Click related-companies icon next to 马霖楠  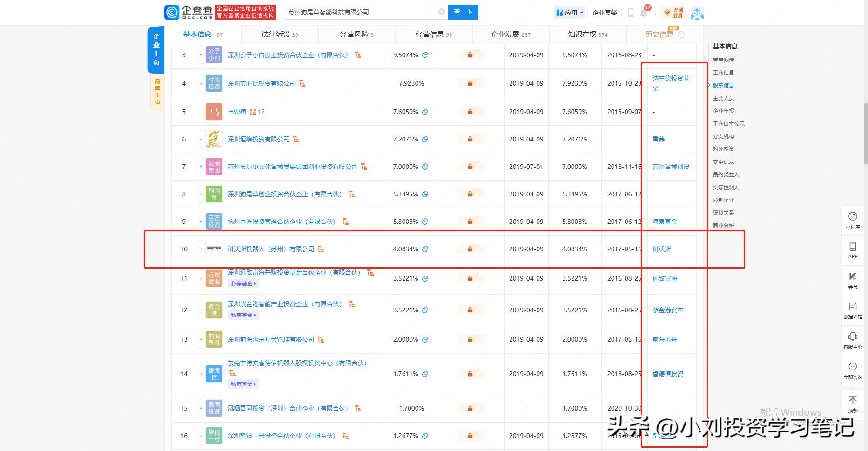pyautogui.click(x=257, y=112)
